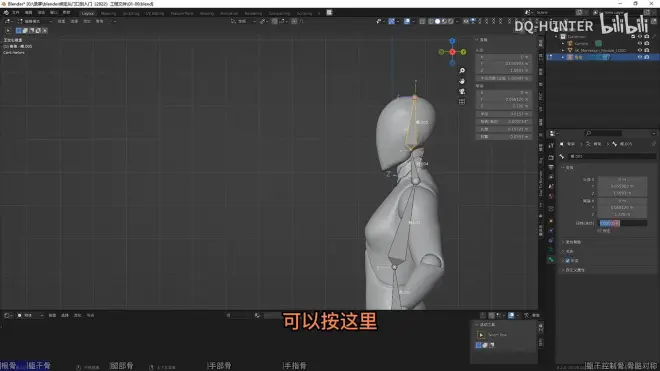The height and width of the screenshot is (371, 660).
Task: Toggle viewport gizmos button
Action: [x=391, y=21]
